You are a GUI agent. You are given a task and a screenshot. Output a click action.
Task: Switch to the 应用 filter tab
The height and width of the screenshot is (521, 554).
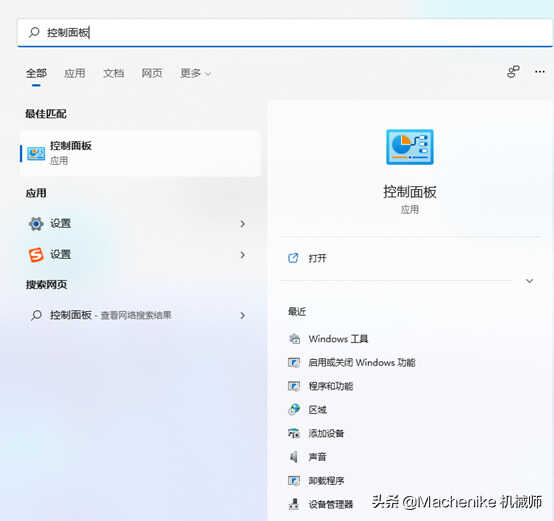coord(75,73)
